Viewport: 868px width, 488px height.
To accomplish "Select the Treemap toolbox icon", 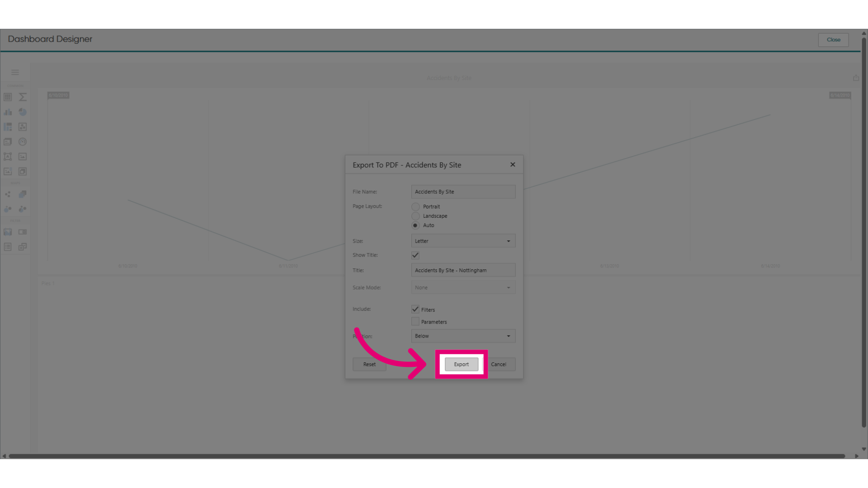I will [8, 127].
